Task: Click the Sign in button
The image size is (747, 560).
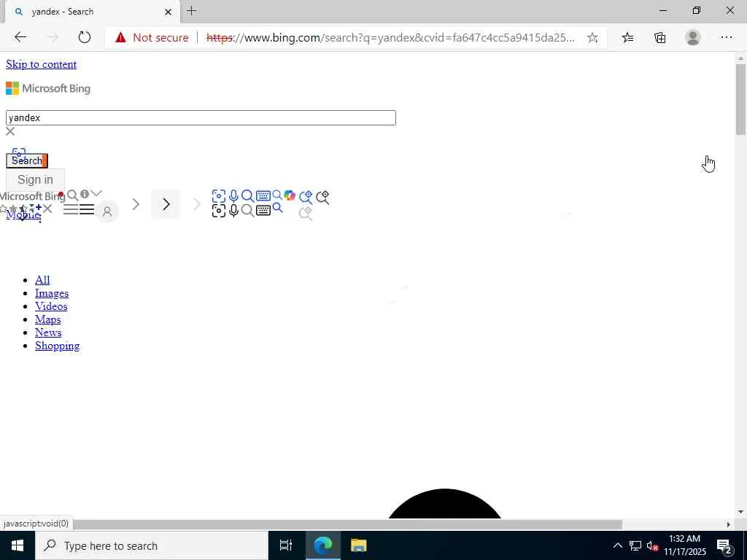Action: 35,179
